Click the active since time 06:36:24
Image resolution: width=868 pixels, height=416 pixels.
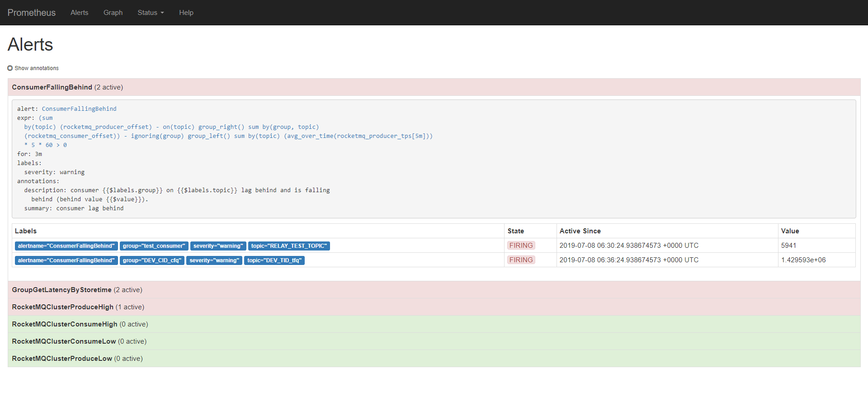tap(629, 260)
